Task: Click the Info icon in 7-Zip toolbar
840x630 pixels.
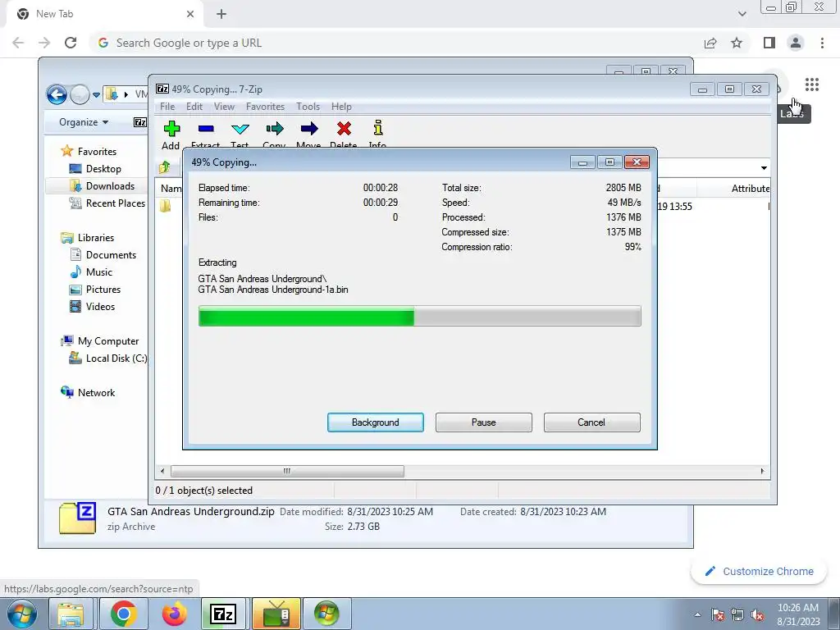Action: (378, 127)
